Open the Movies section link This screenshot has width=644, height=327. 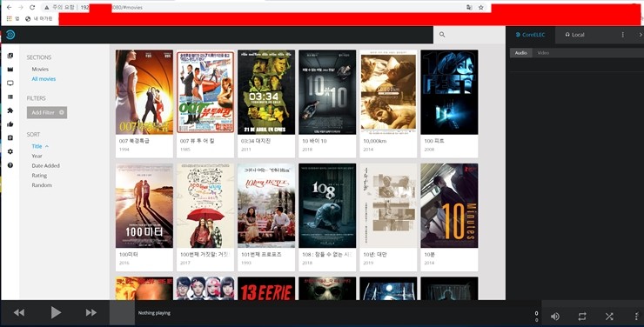click(x=40, y=70)
